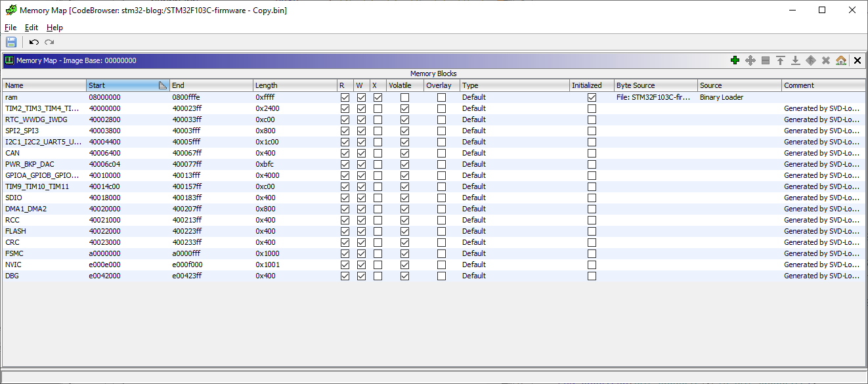This screenshot has width=868, height=384.
Task: Click start address 40018000 of SDIO
Action: pos(105,198)
